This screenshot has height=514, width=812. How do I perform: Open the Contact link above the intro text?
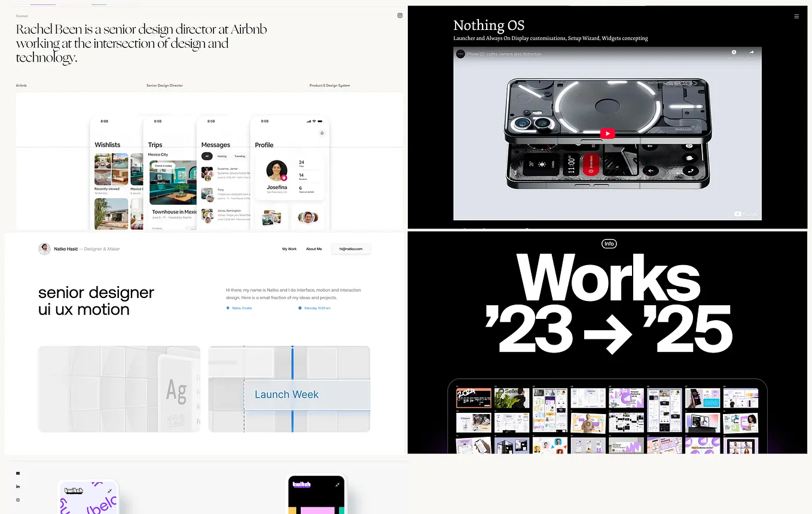pos(22,16)
